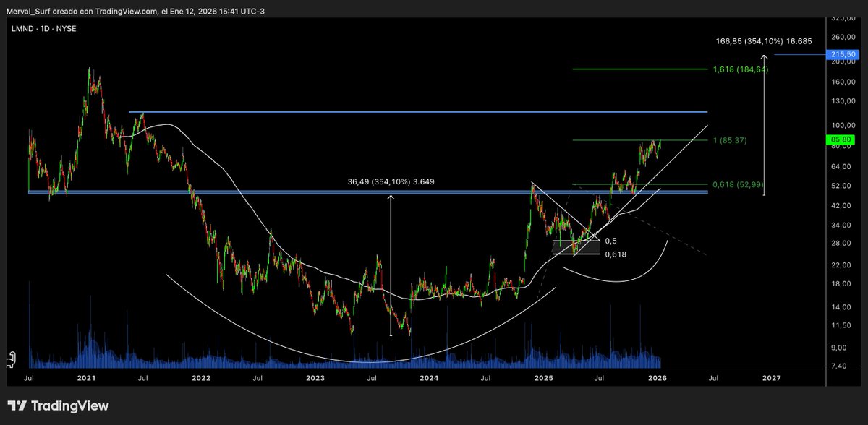Click the 100,00 price axis value
Viewport: 868px width, 425px height.
click(843, 126)
